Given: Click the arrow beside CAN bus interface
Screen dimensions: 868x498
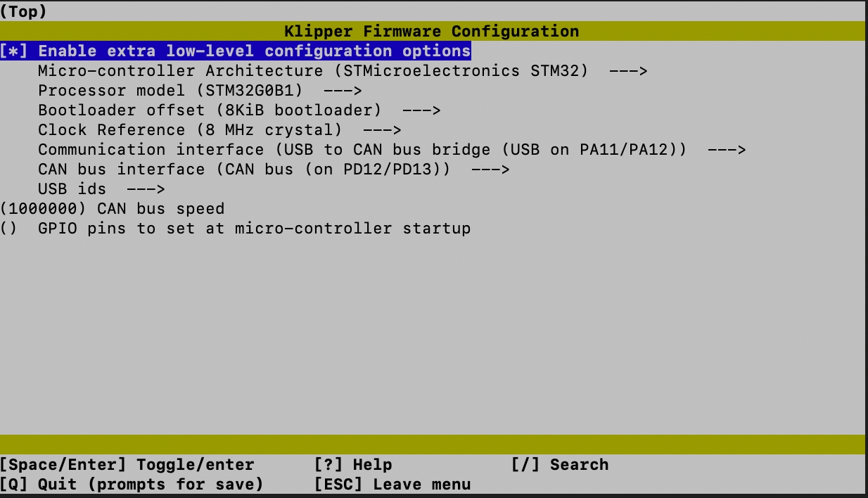Looking at the screenshot, I should (490, 170).
